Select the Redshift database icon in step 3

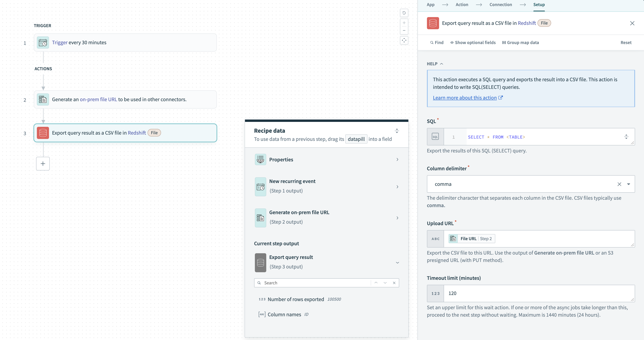pyautogui.click(x=43, y=133)
